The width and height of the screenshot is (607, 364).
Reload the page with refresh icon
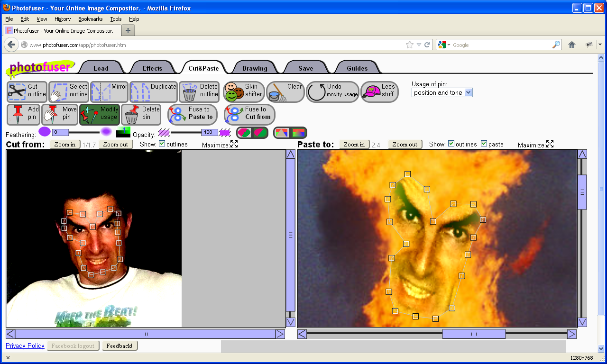coord(427,45)
